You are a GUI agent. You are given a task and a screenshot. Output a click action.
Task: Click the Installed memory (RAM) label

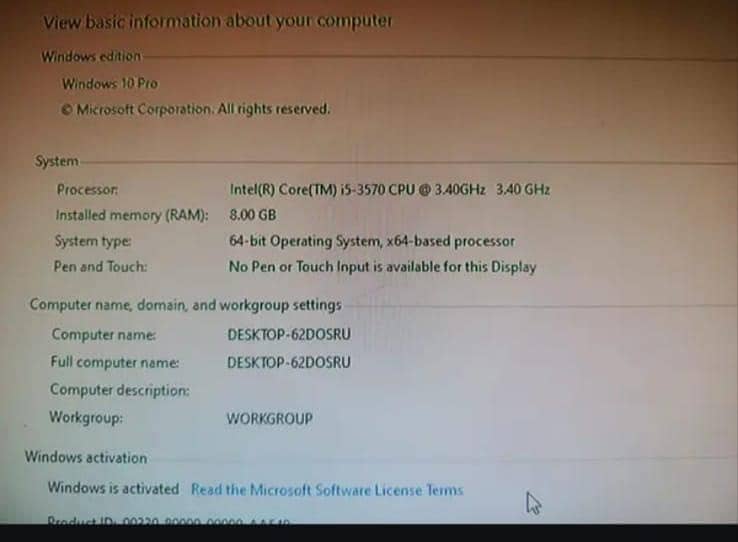pos(132,215)
